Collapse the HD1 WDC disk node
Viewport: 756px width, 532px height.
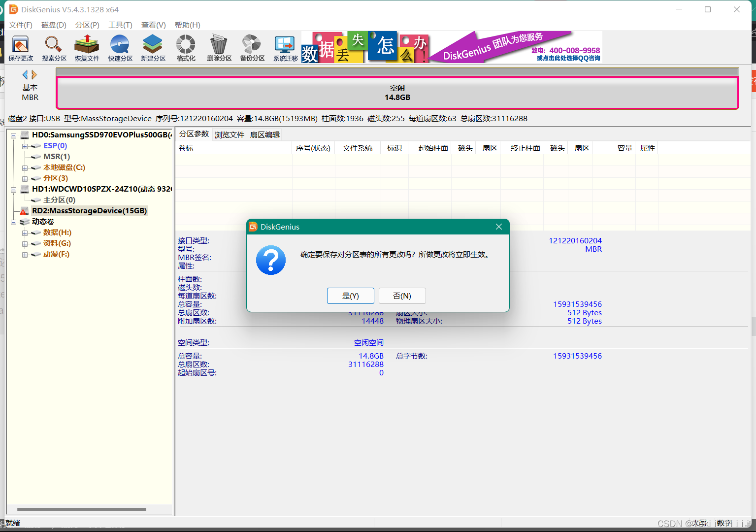14,189
